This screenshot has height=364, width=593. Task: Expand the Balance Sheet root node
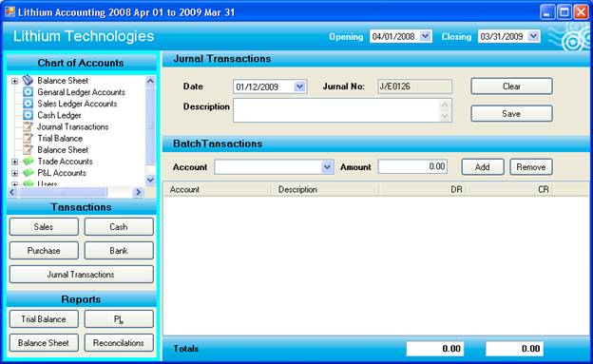pos(14,81)
